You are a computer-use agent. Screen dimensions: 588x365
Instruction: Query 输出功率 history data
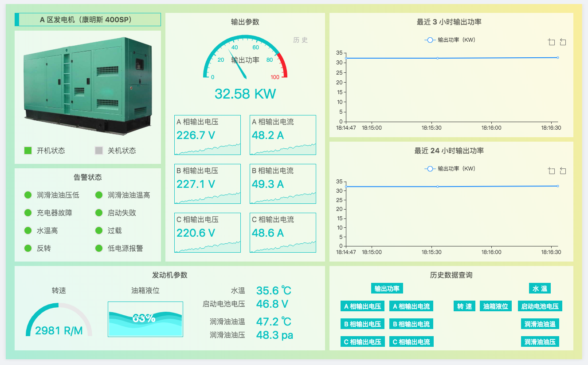pos(387,289)
